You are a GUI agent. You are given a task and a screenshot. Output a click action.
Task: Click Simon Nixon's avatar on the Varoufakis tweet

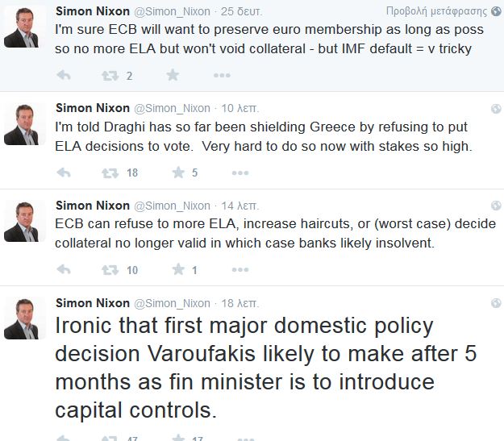21,318
